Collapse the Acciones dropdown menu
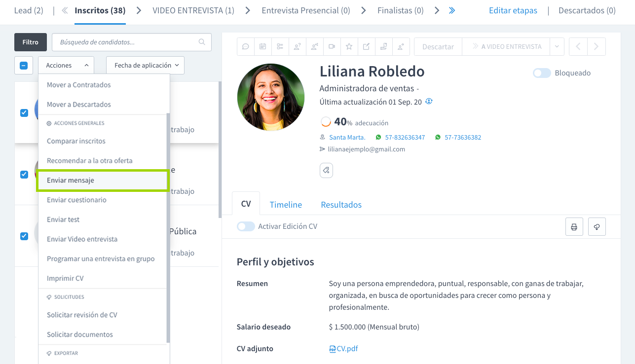Image resolution: width=635 pixels, height=364 pixels. coord(66,65)
